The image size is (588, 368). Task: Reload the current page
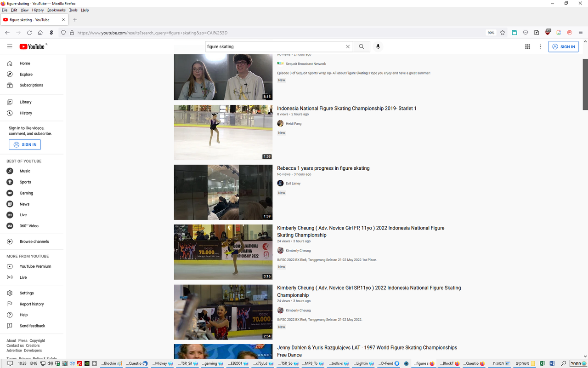[29, 33]
